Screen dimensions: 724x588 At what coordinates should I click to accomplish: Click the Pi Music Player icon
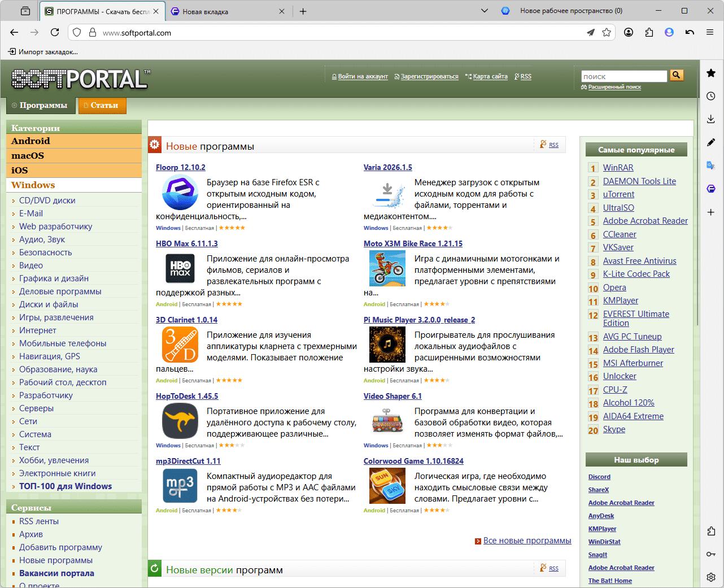(x=387, y=345)
